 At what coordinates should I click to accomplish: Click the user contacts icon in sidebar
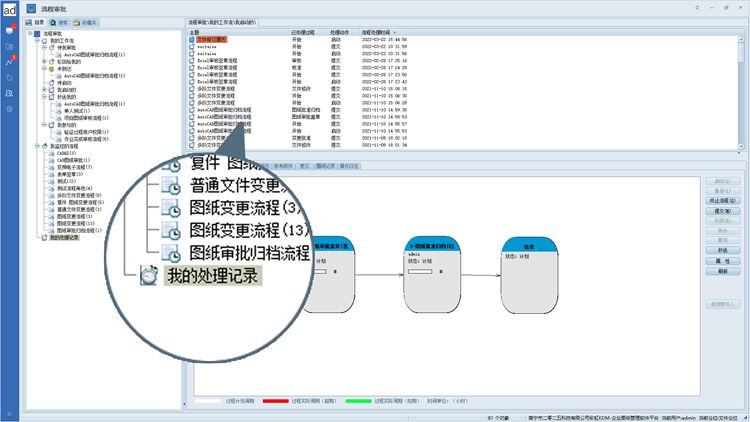9,92
